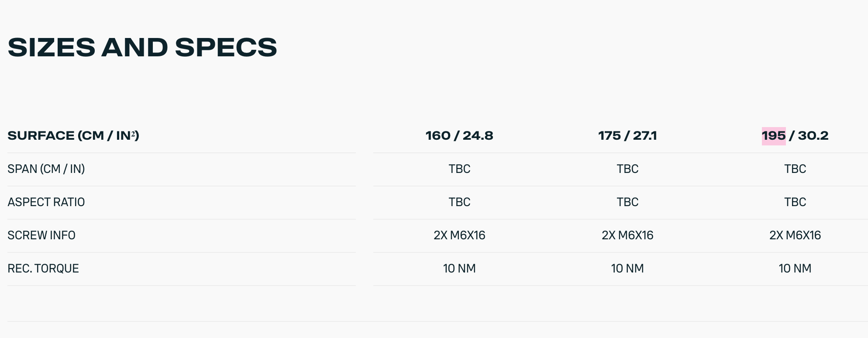Click the SPAN (CM / IN) row label
The width and height of the screenshot is (868, 338).
tap(46, 169)
